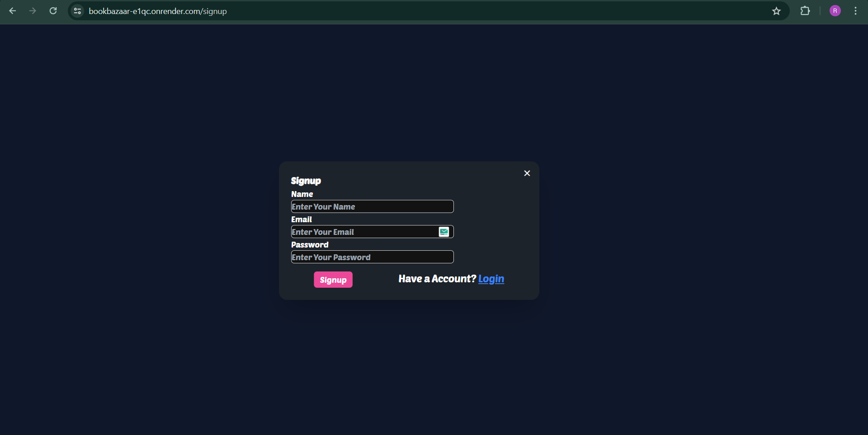Open the Chrome profile avatar
Viewport: 868px width, 435px height.
pos(835,11)
